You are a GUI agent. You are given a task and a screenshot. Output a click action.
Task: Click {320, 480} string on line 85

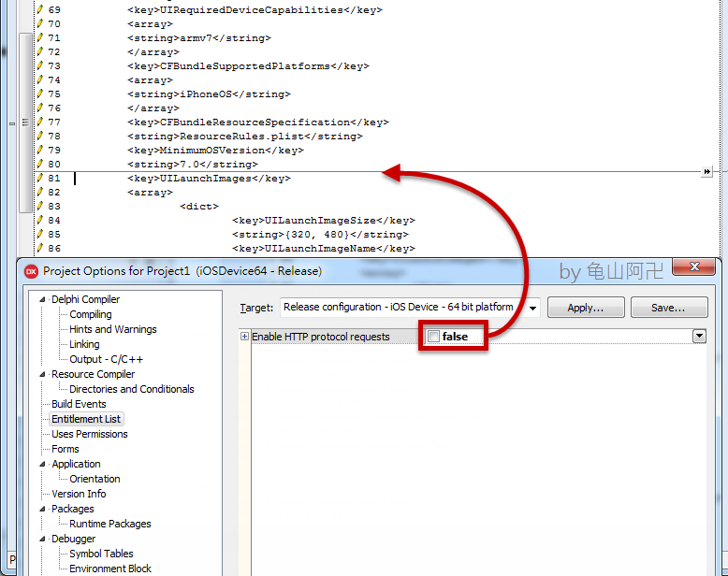pyautogui.click(x=320, y=235)
